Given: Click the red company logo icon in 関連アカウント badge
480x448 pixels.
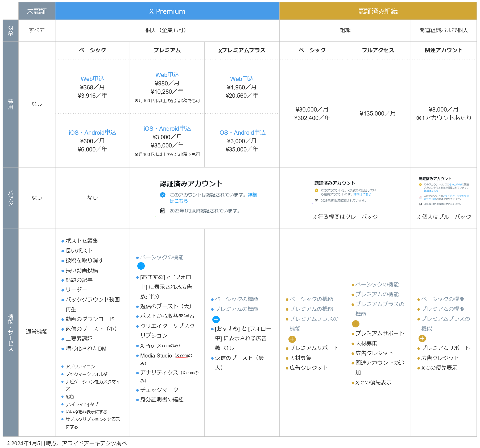Looking at the screenshot, I should click(x=420, y=197).
